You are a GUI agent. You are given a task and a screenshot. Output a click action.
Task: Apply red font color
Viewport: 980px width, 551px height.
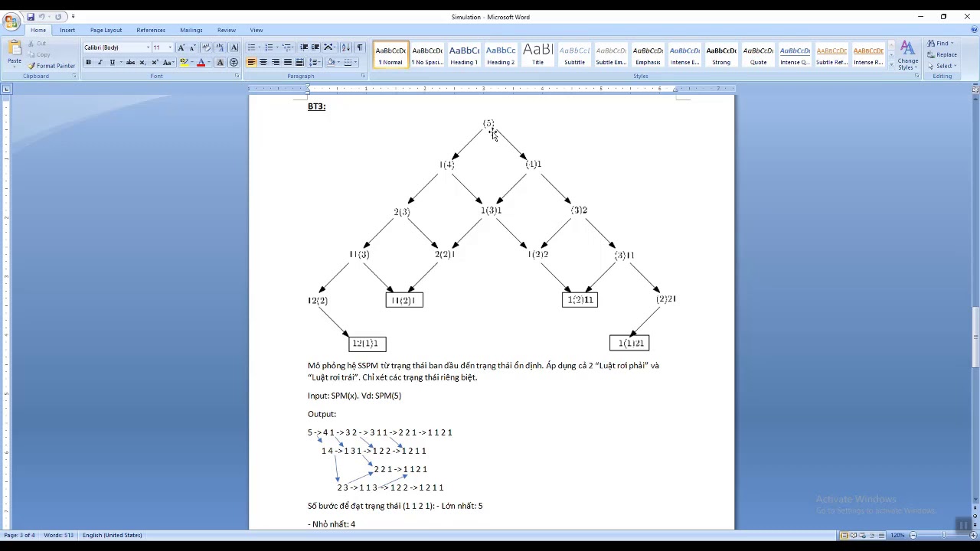tap(201, 63)
